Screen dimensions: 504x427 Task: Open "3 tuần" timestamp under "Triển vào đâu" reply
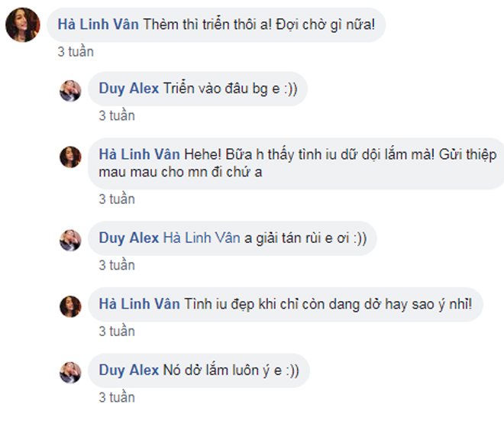pos(116,116)
